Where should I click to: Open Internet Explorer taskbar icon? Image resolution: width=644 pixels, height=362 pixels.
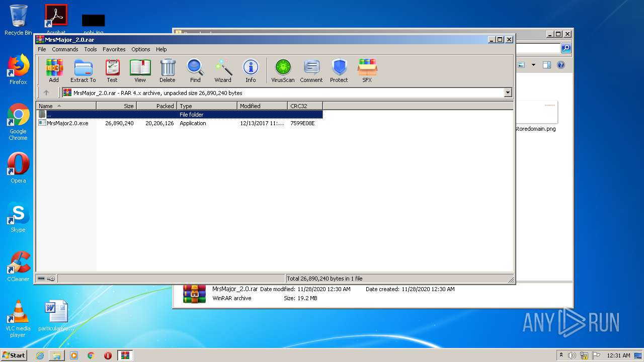(x=40, y=355)
